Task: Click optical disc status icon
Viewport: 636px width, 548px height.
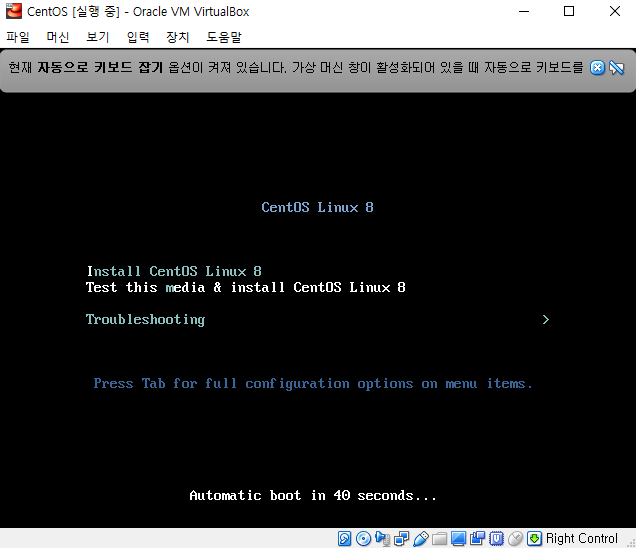Action: tap(363, 539)
